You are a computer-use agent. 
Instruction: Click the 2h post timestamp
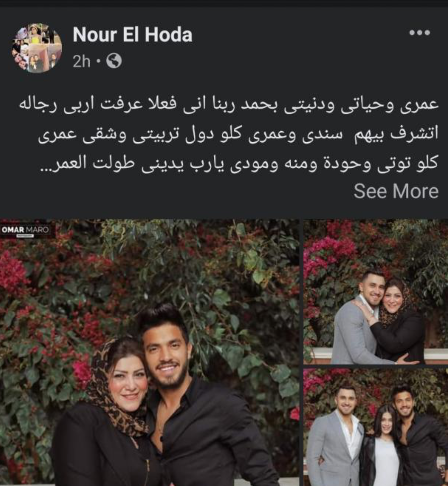[82, 62]
